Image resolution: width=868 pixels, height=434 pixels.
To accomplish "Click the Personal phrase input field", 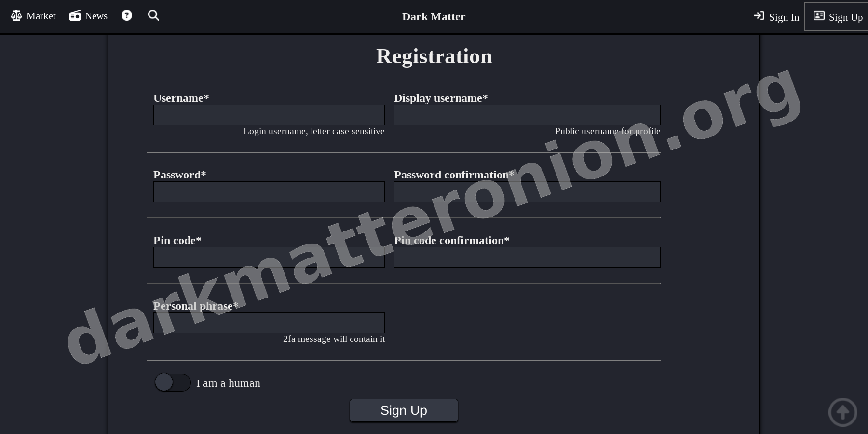I will tap(268, 323).
